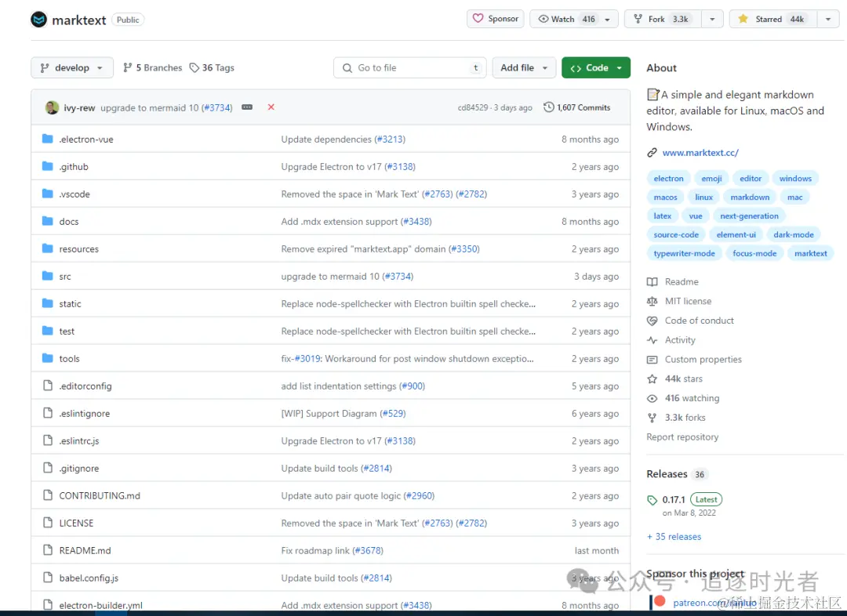
Task: Click the scales icon beside MIT license
Action: click(x=652, y=301)
